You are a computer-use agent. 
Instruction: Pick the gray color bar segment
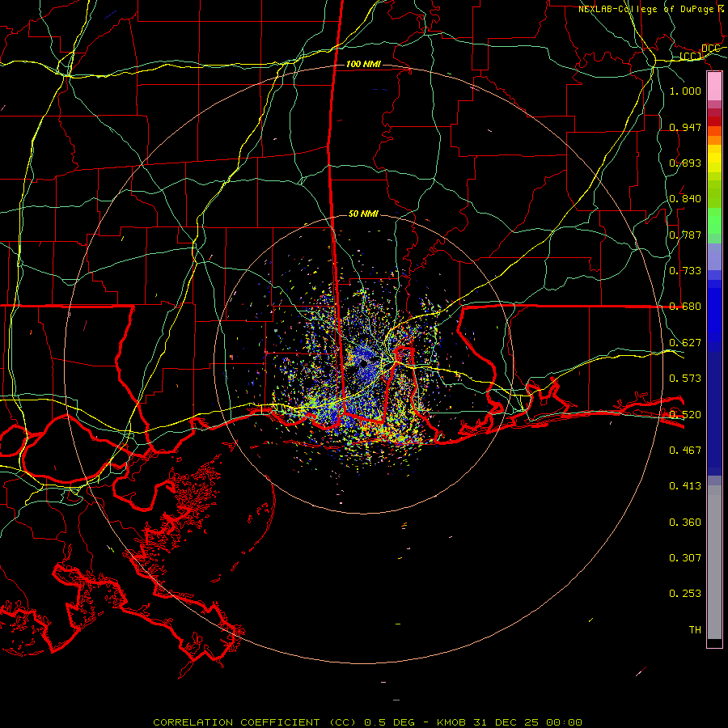point(714,562)
